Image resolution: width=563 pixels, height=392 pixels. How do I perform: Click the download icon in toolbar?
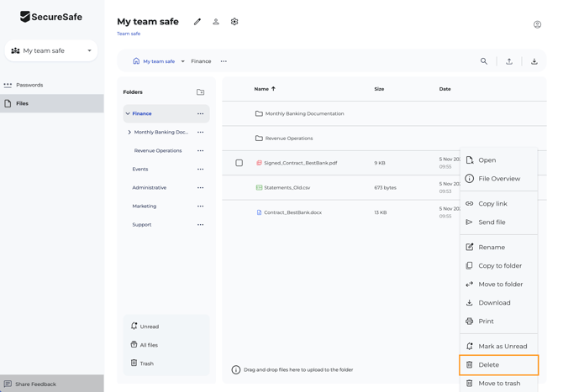click(x=534, y=61)
